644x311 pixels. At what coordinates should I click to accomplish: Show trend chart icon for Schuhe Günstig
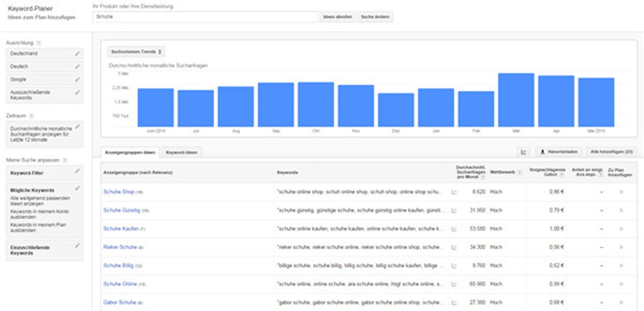tap(454, 210)
